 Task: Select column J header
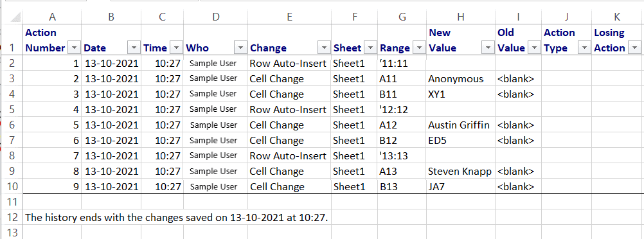(567, 17)
